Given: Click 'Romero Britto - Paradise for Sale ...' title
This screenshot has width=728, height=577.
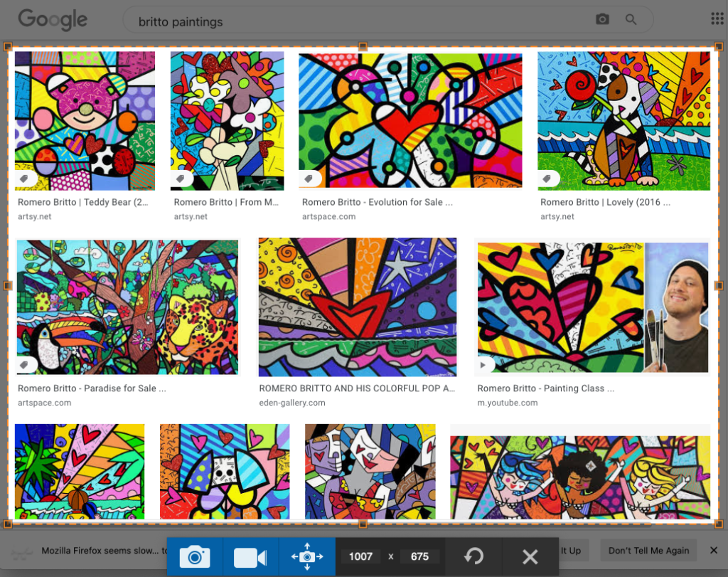Looking at the screenshot, I should coord(92,388).
